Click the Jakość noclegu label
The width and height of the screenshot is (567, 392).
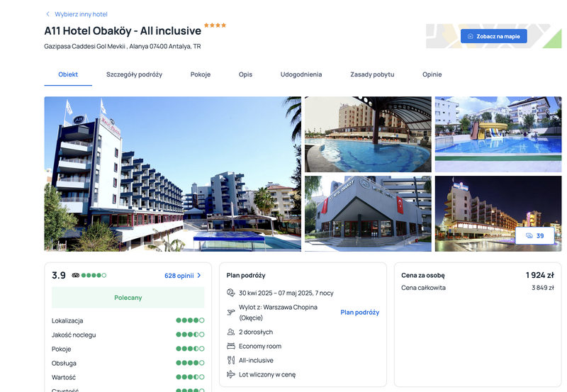pyautogui.click(x=74, y=335)
